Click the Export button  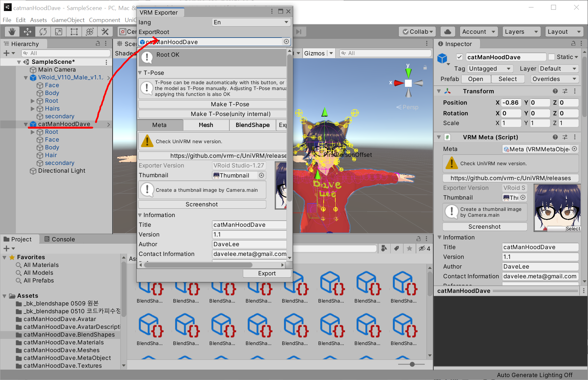(267, 273)
